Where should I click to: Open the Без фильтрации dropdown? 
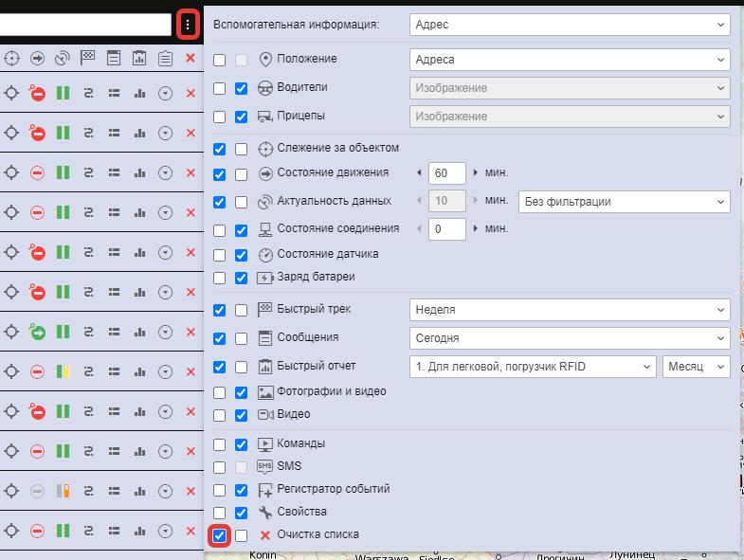(x=624, y=202)
